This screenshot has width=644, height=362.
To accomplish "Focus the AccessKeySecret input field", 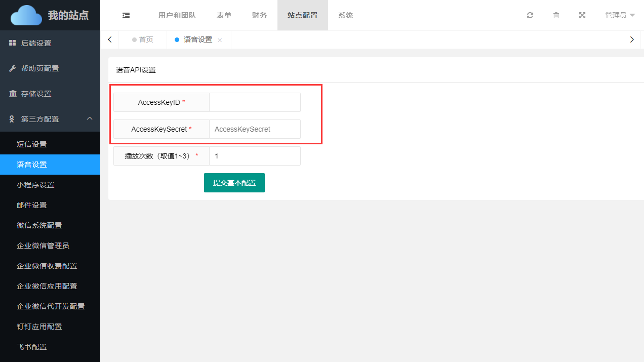I will pos(255,129).
